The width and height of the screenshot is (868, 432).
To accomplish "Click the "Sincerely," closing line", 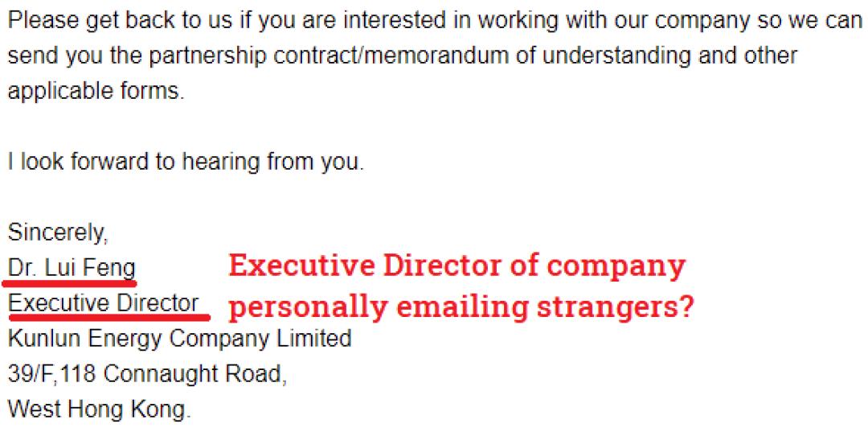I will [x=57, y=232].
